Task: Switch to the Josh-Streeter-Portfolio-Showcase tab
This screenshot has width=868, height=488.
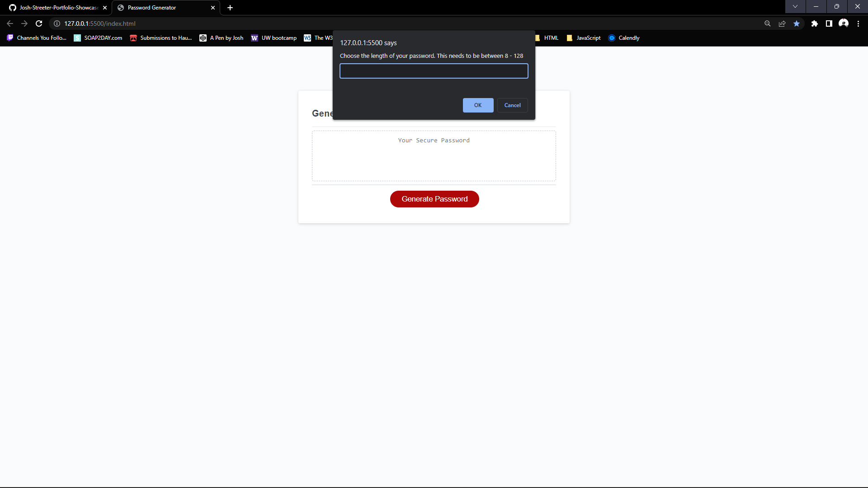Action: pyautogui.click(x=54, y=7)
